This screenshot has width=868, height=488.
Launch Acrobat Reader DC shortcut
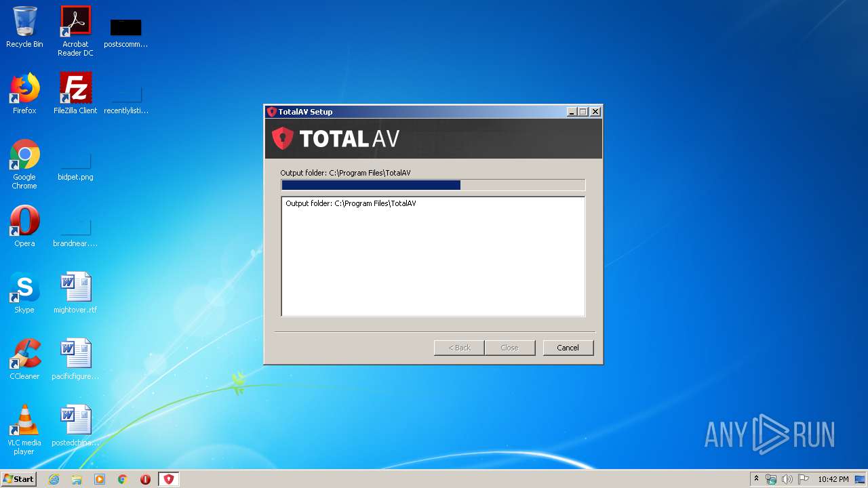click(75, 31)
